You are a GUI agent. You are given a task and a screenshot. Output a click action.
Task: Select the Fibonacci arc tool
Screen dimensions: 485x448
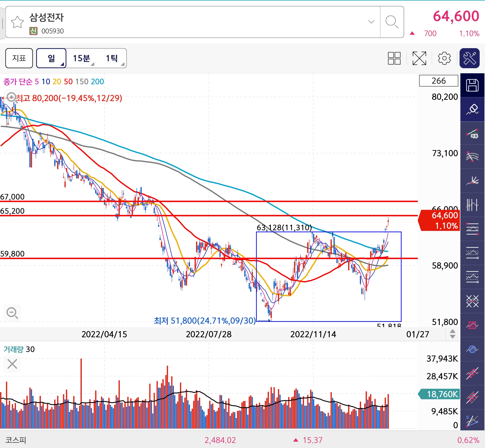[x=472, y=157]
